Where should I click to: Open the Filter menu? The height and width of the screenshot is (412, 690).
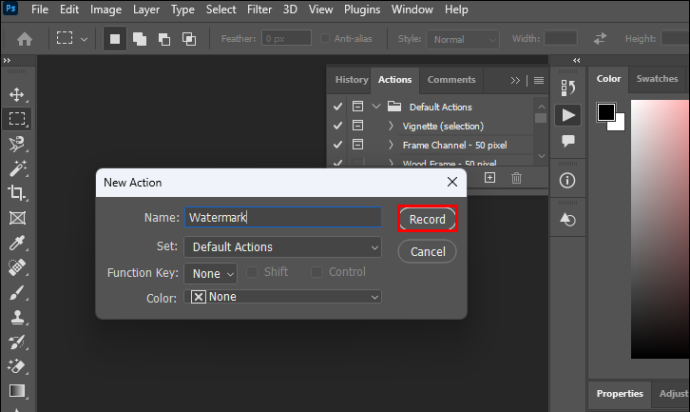pos(259,10)
